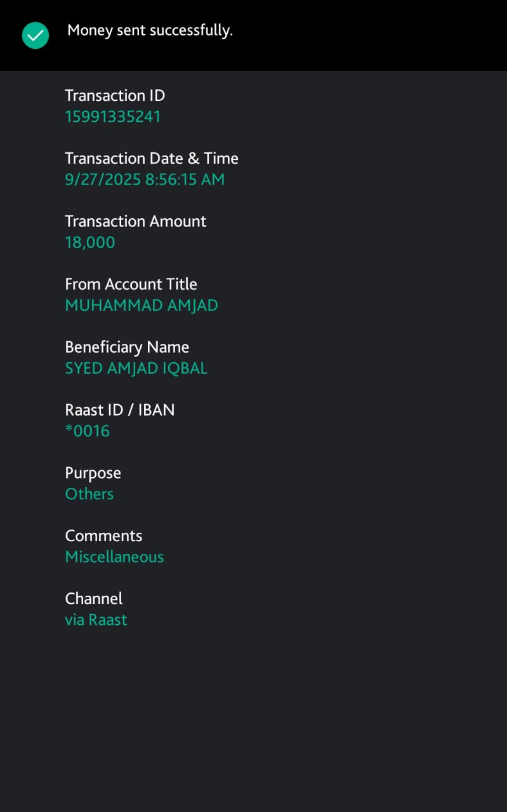The image size is (507, 812).
Task: Click the purpose value Others
Action: click(89, 494)
